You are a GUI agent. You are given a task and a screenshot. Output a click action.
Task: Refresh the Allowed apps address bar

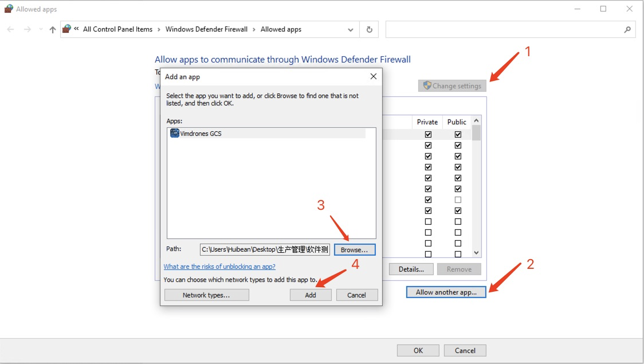369,29
